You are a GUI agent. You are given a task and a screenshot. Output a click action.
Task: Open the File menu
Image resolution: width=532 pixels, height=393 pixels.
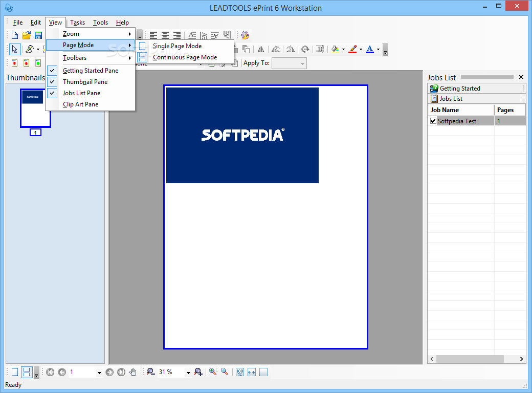pyautogui.click(x=17, y=23)
